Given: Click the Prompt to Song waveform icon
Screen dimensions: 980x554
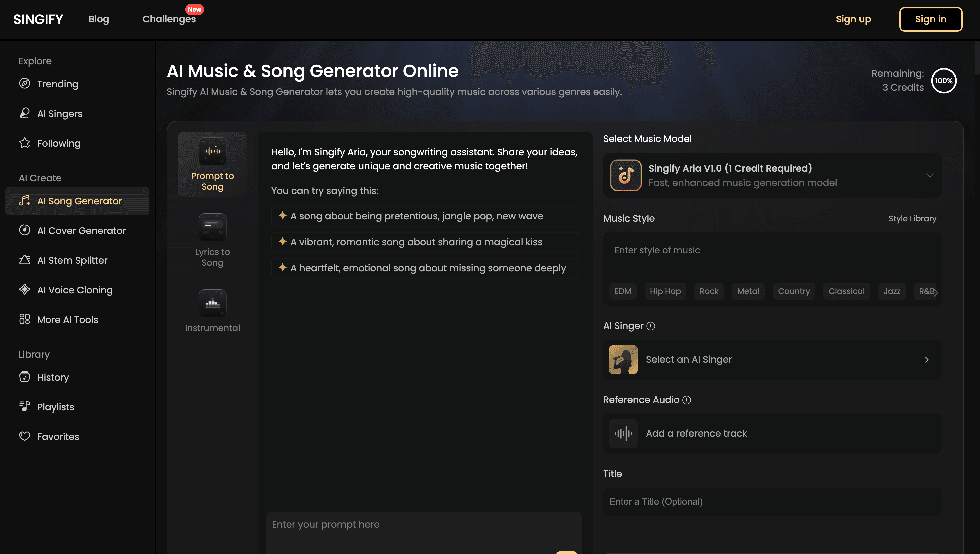Looking at the screenshot, I should click(213, 151).
